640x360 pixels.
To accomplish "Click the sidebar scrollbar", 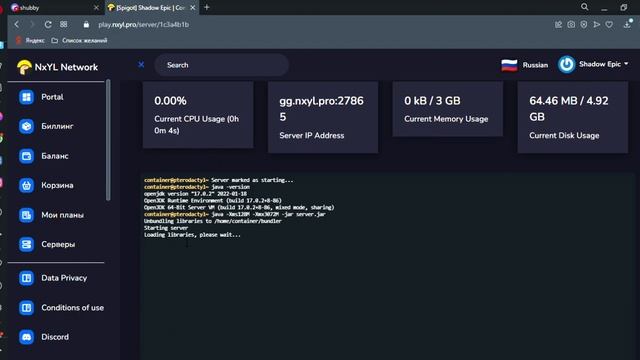I will point(108,140).
